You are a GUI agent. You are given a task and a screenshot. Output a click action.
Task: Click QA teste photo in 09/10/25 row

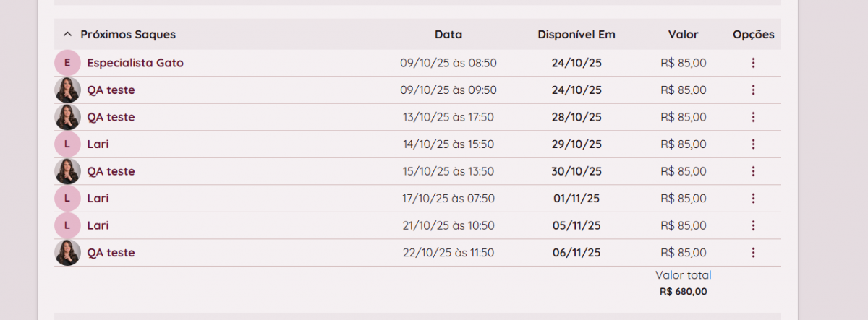(x=67, y=90)
